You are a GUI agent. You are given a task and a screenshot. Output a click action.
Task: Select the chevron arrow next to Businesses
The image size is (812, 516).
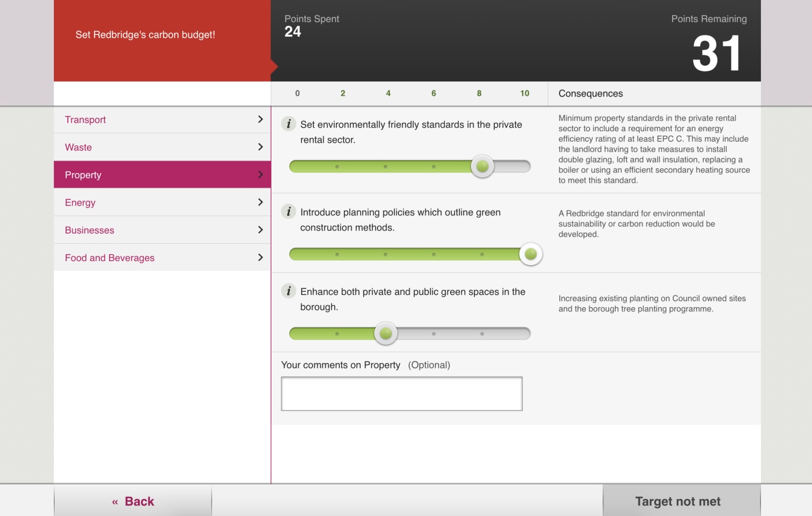tap(260, 229)
